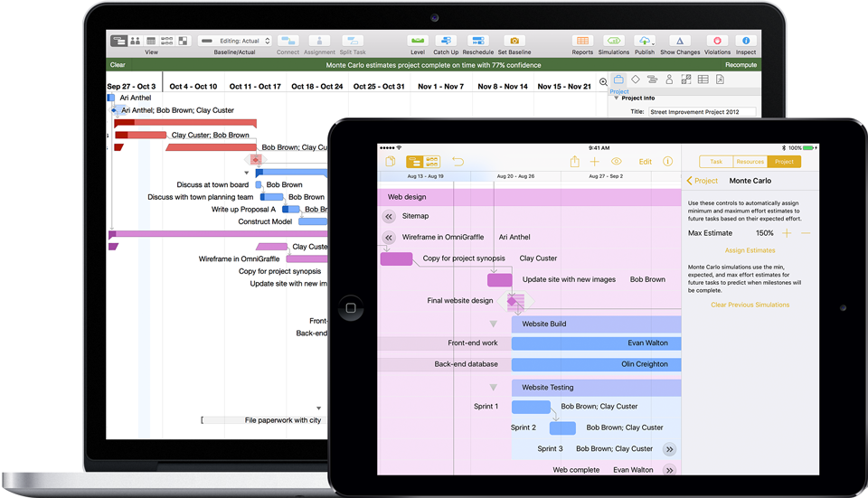The image size is (868, 498).
Task: Click the double-chevron button beside Sitemap
Action: 389,216
